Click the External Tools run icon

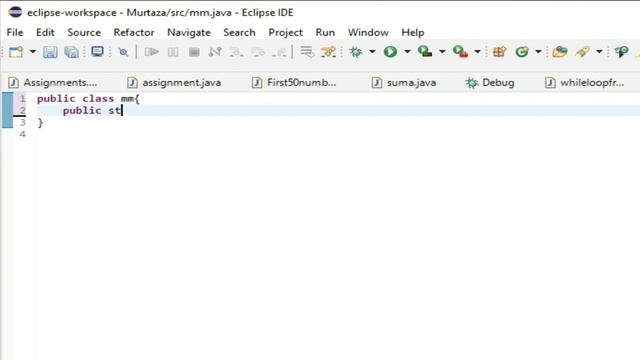pos(460,51)
